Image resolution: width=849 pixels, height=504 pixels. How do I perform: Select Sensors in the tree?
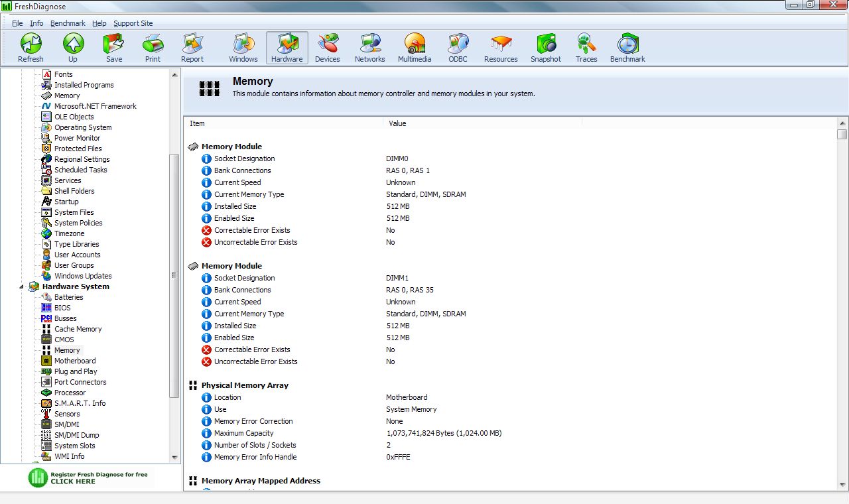67,414
